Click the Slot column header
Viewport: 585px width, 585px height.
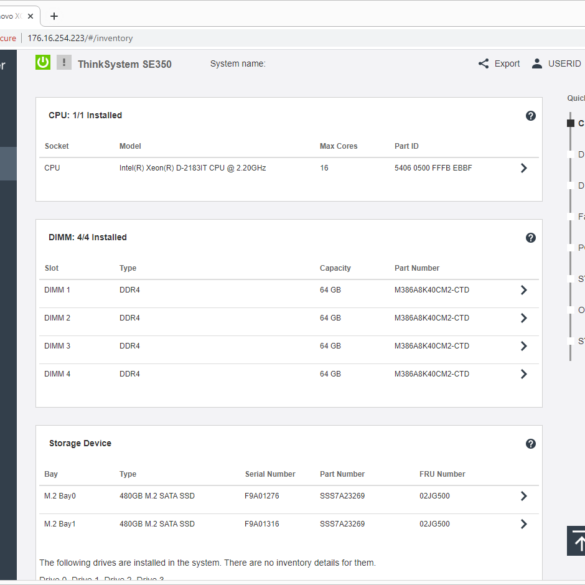(x=51, y=268)
